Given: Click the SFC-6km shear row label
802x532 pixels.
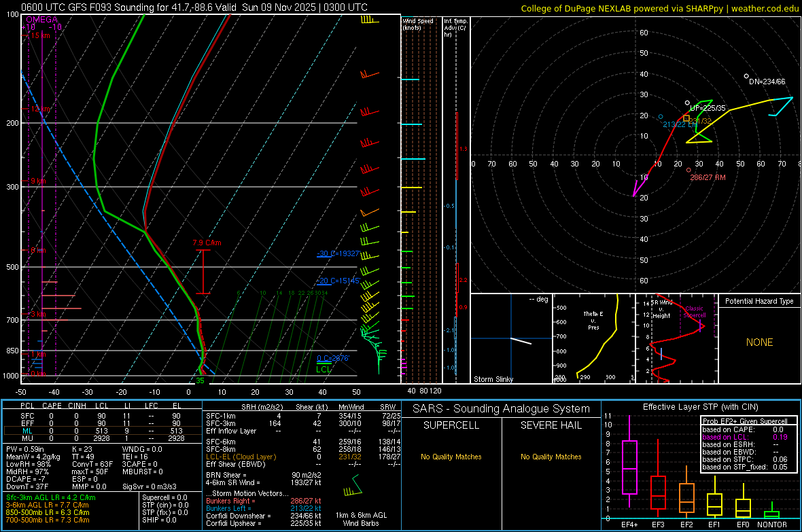Looking at the screenshot, I should pyautogui.click(x=221, y=442).
